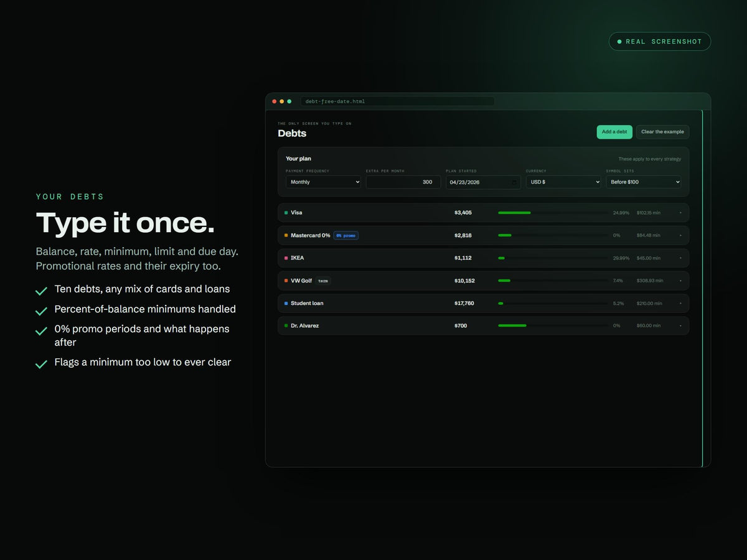This screenshot has height=560, width=747.
Task: Select the Dr. Alvarez debt name
Action: tap(305, 325)
